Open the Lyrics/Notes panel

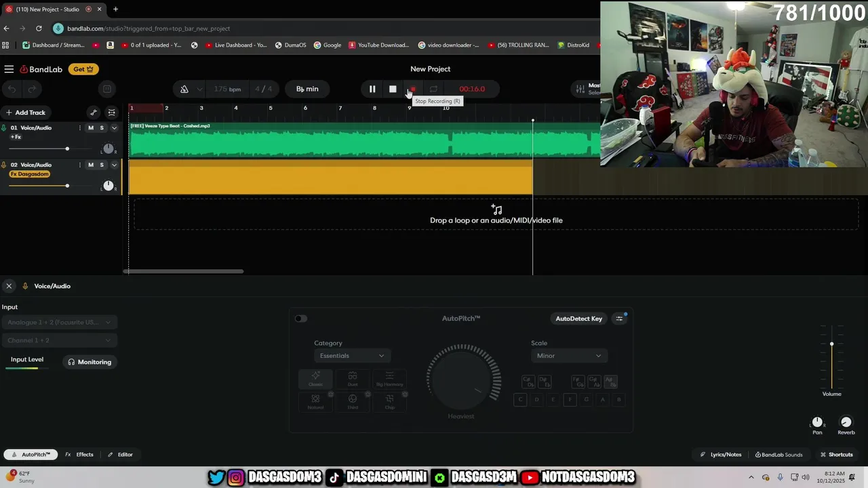click(721, 455)
